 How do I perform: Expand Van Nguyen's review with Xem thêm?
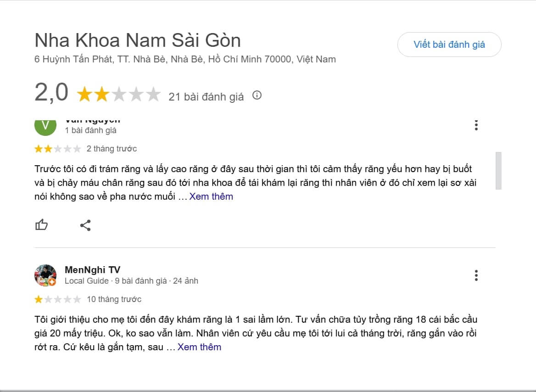pos(211,196)
